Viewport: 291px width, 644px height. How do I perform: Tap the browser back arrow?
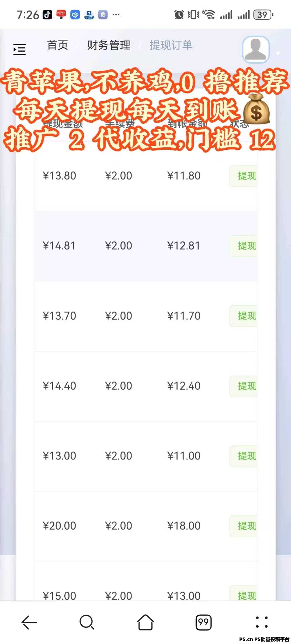[29, 622]
